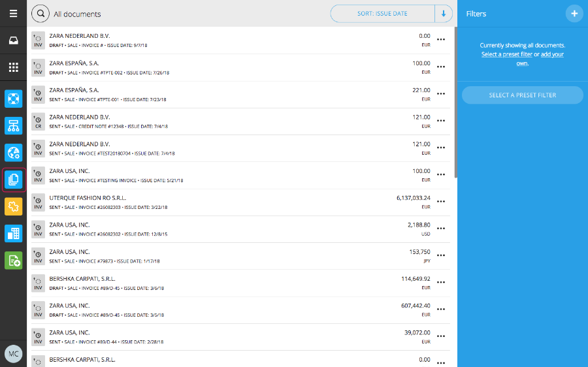The image size is (588, 367).
Task: Open the MC user avatar
Action: point(14,354)
